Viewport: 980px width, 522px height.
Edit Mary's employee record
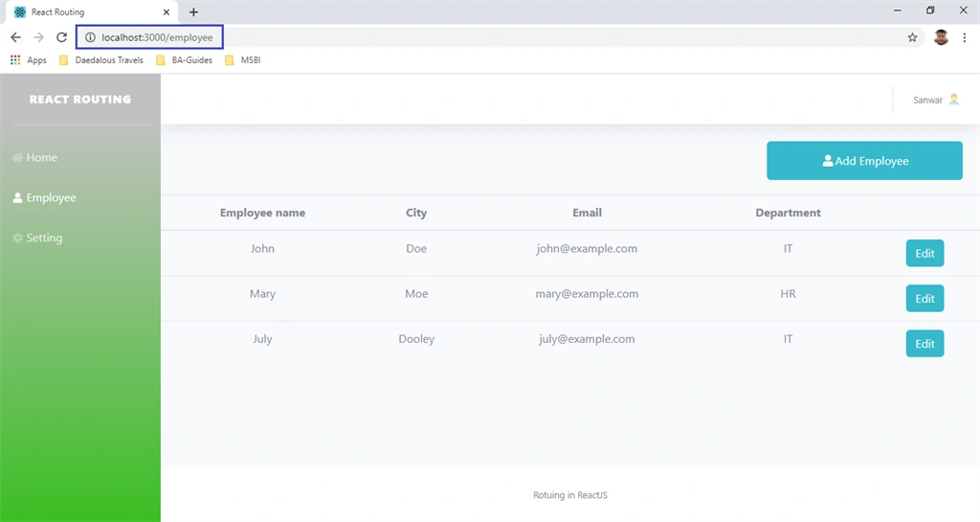[925, 298]
